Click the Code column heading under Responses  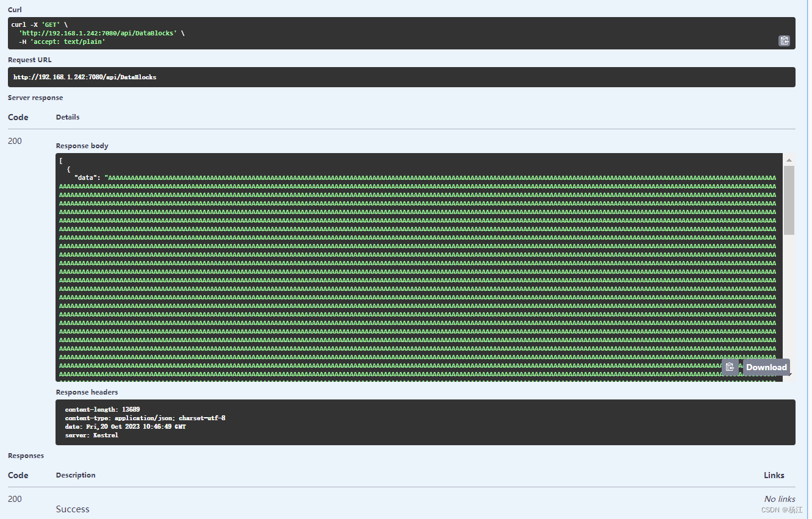[18, 474]
